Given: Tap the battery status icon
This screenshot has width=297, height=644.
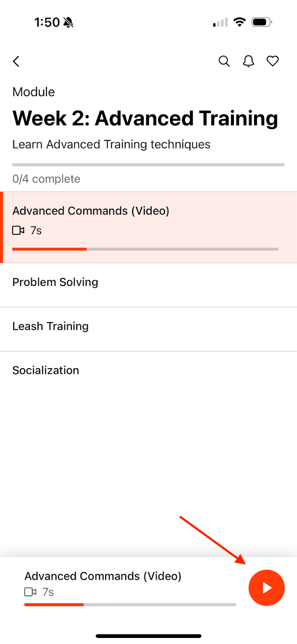Looking at the screenshot, I should coord(262,22).
